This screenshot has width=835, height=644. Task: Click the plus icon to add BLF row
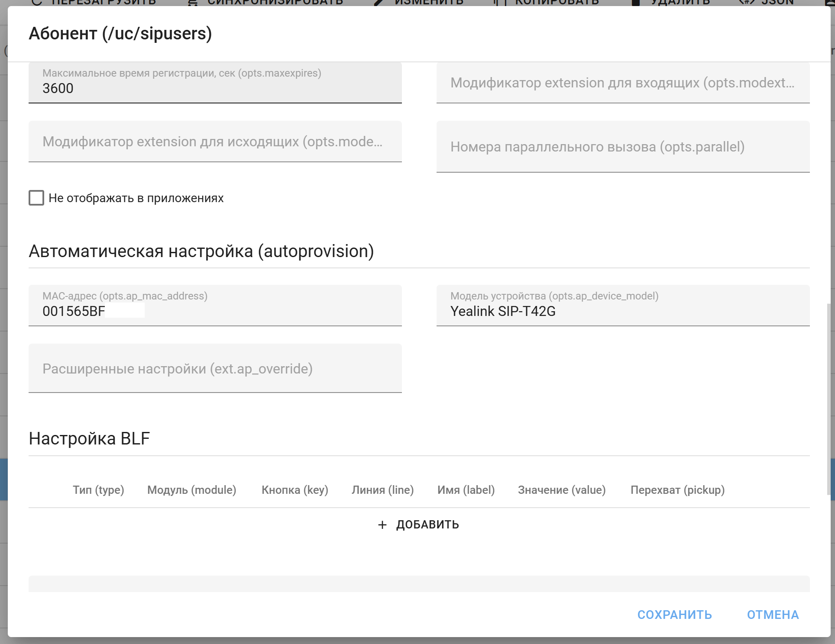click(x=382, y=525)
